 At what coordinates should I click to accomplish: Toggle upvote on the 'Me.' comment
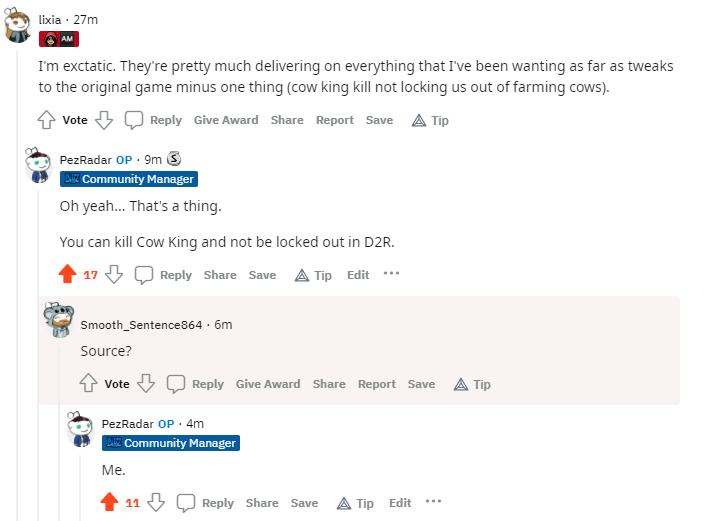pyautogui.click(x=109, y=502)
